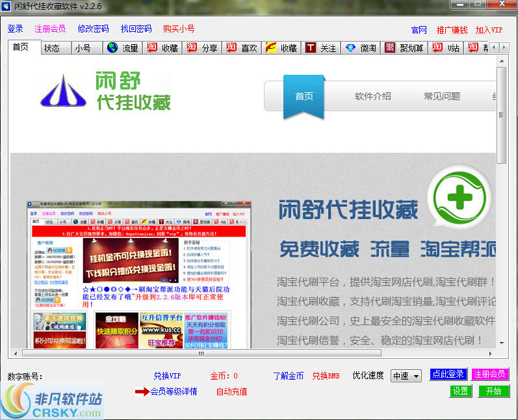Click the diamond icon on 微淘 tab

pyautogui.click(x=350, y=48)
